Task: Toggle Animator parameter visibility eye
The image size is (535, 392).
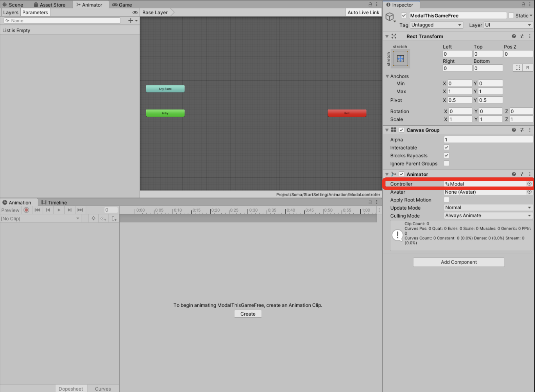Action: [135, 13]
